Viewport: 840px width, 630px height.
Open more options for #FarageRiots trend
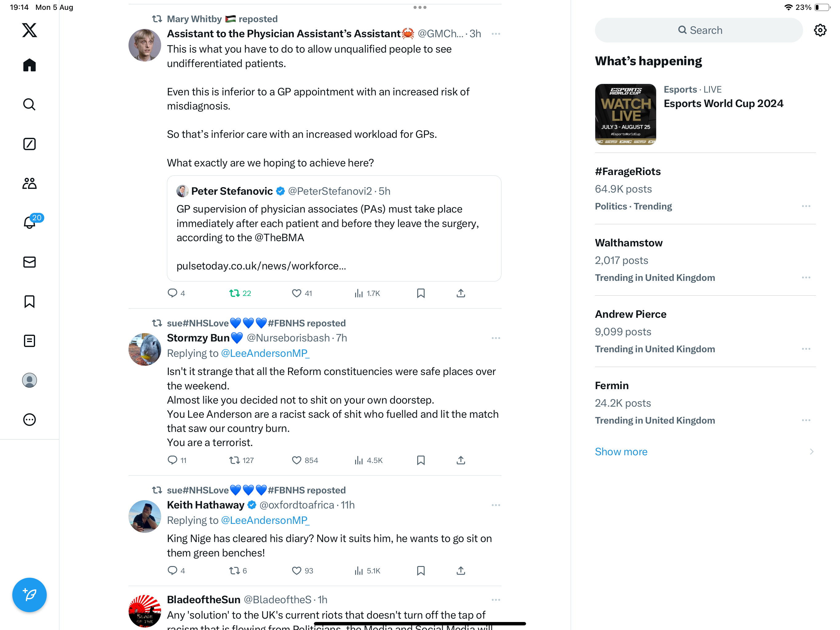806,206
